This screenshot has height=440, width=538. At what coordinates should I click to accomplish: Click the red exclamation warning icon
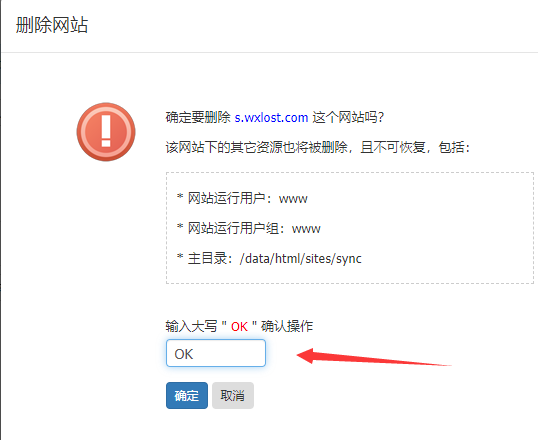click(106, 132)
